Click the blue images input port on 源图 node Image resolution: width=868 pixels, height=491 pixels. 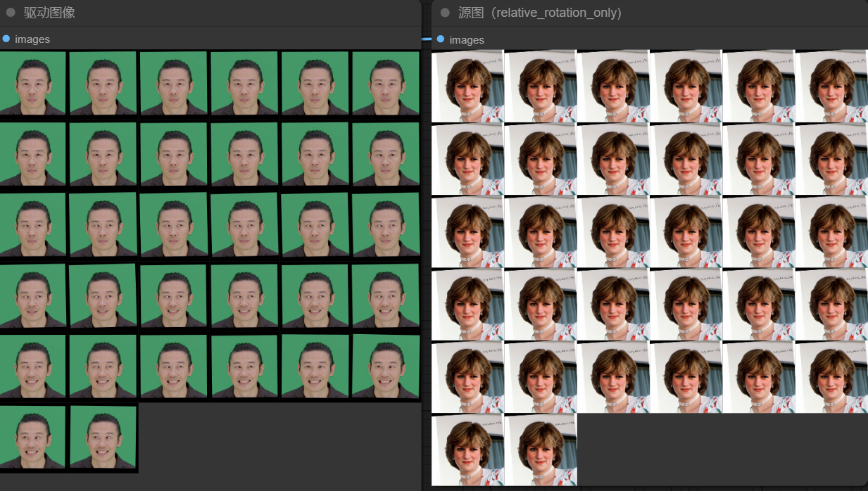pyautogui.click(x=441, y=39)
